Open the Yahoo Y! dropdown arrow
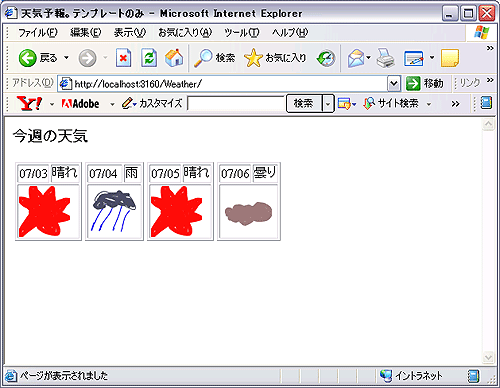 coord(52,104)
